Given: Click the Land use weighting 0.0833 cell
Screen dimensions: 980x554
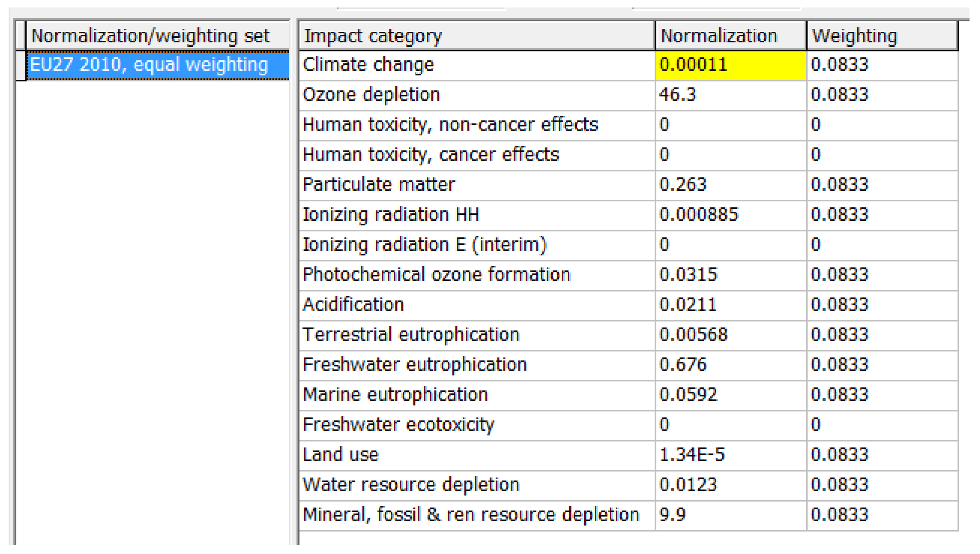Looking at the screenshot, I should pyautogui.click(x=882, y=456).
